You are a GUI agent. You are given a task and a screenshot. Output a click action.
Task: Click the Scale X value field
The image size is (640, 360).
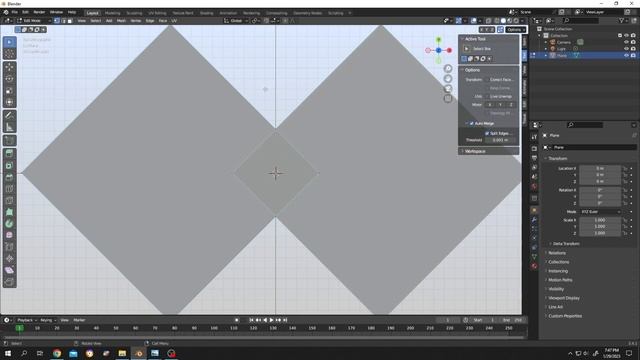[600, 220]
